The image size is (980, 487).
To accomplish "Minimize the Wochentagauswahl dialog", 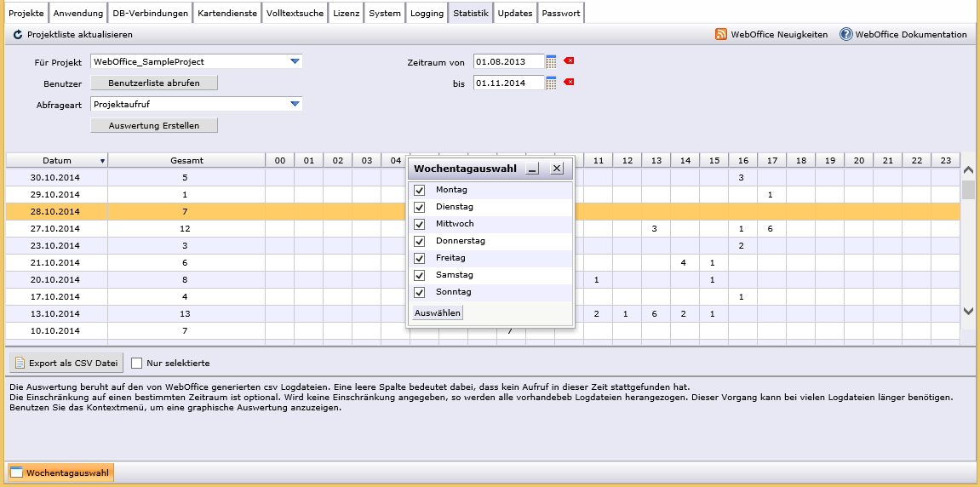I will tap(533, 169).
